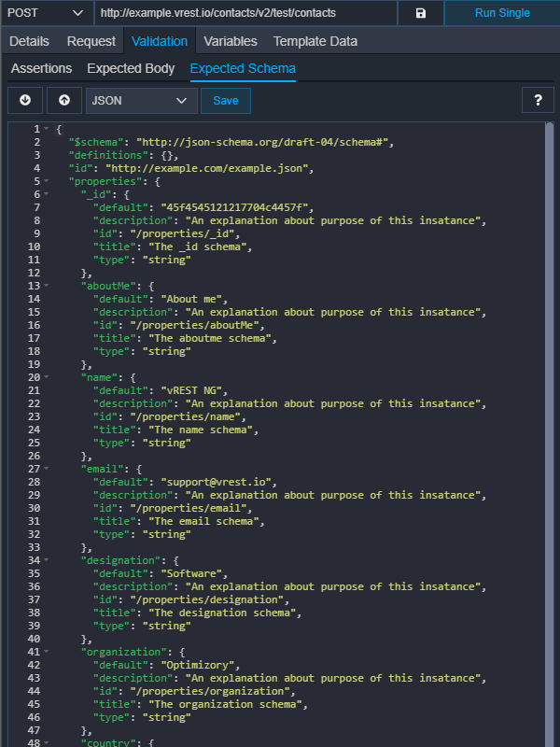Switch to the Details tab
This screenshot has width=560, height=747.
(29, 41)
